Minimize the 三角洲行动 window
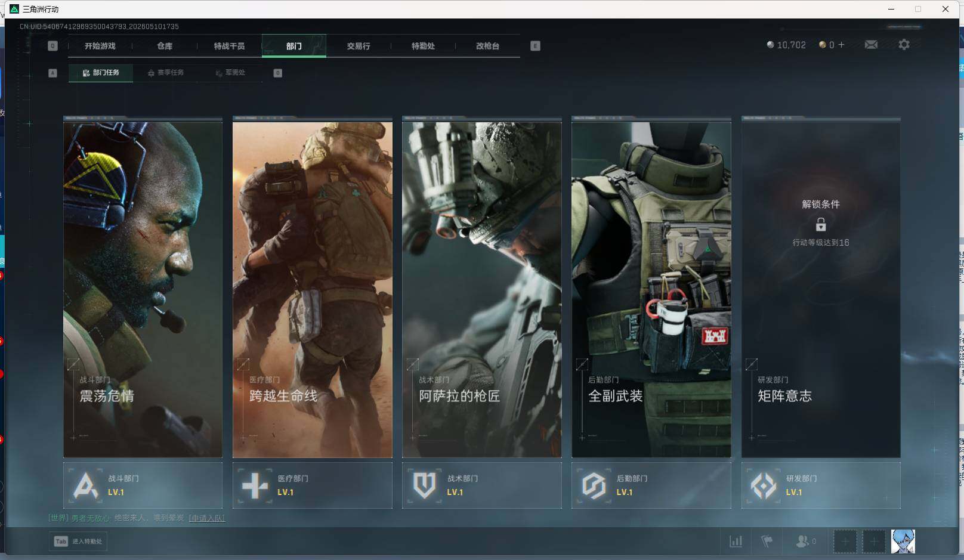The width and height of the screenshot is (964, 560). [x=891, y=9]
